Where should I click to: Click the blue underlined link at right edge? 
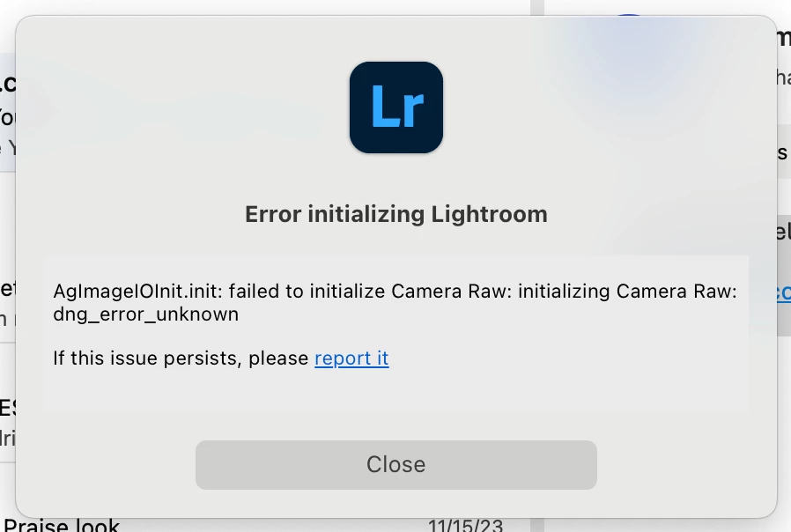click(784, 292)
